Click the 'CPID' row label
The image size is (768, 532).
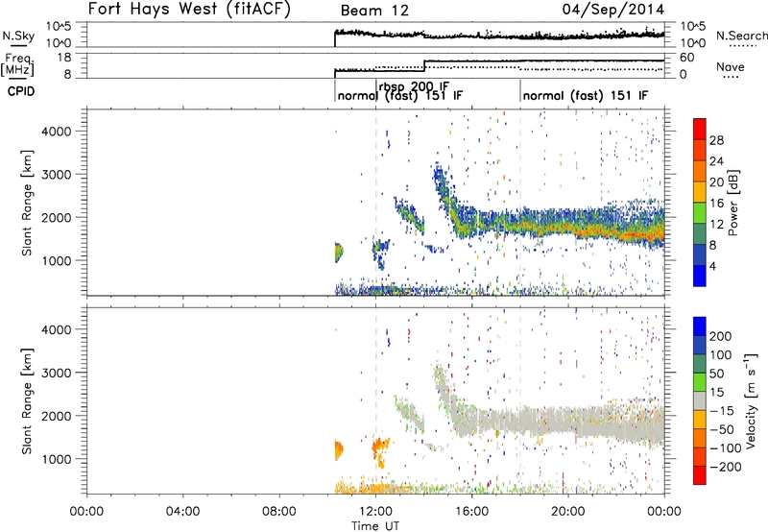(21, 91)
